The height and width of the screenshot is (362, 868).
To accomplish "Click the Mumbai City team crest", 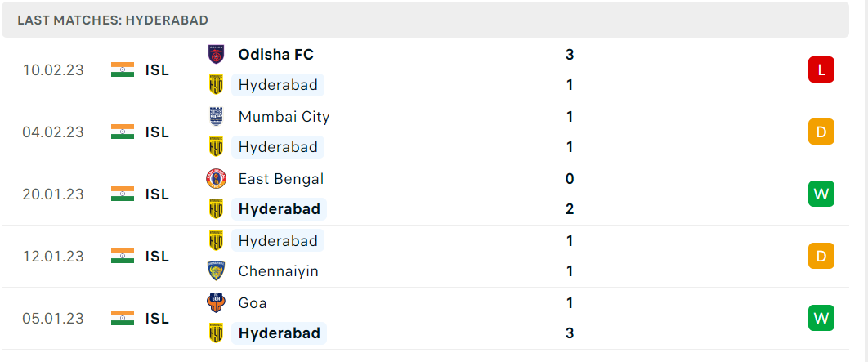I will tap(216, 117).
